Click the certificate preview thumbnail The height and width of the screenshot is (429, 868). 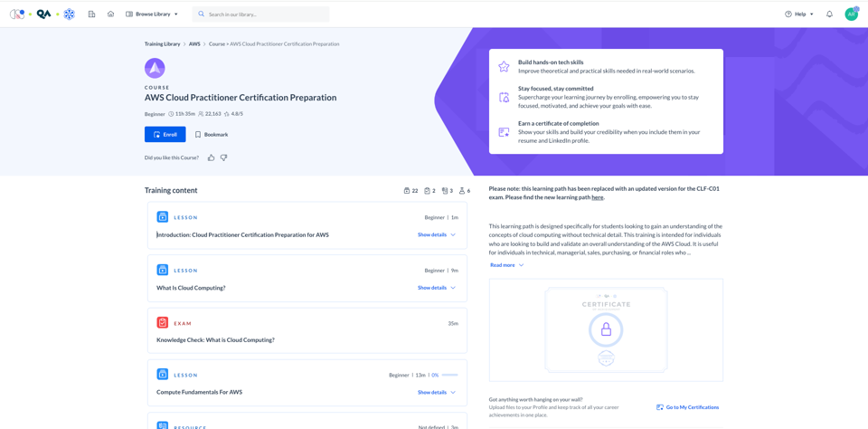pyautogui.click(x=606, y=330)
